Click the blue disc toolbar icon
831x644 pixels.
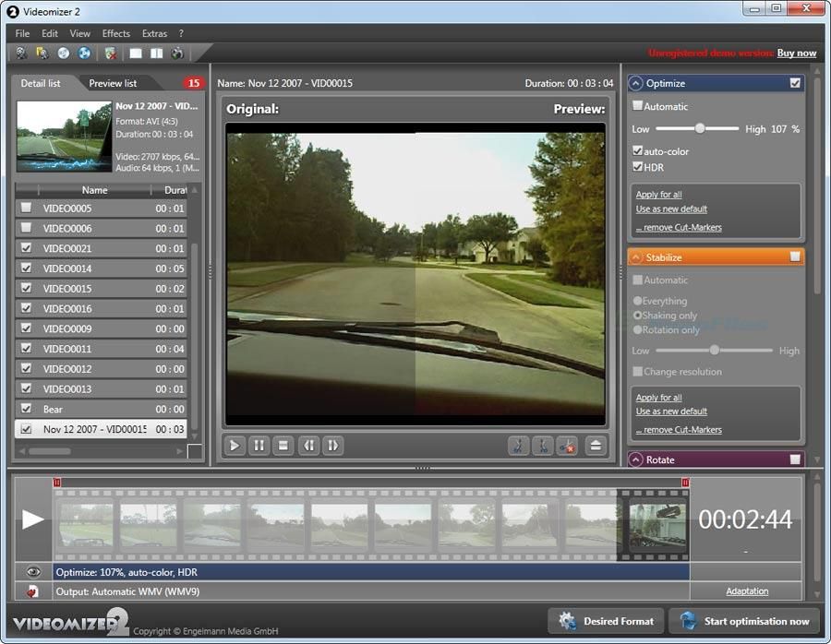pos(84,53)
